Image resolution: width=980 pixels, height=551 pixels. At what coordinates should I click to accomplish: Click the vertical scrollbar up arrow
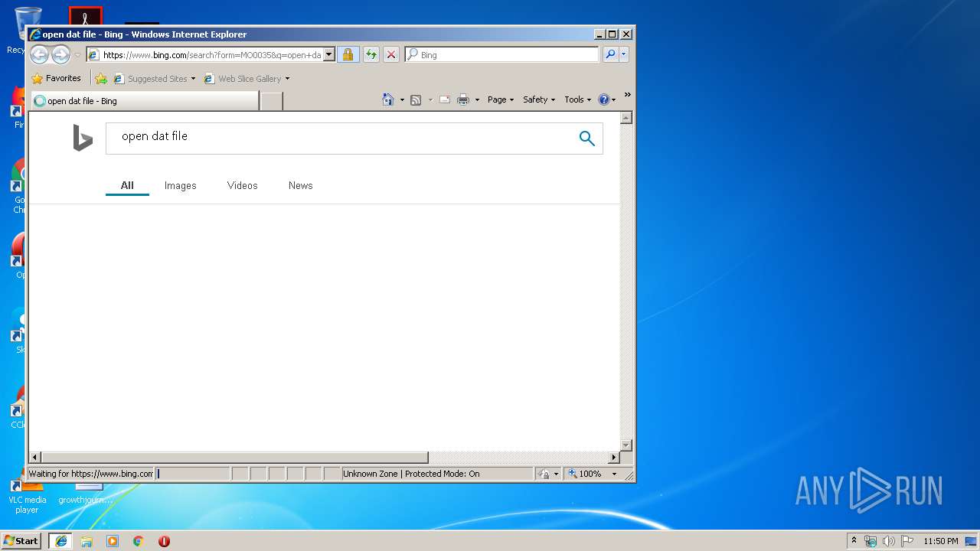[x=626, y=118]
